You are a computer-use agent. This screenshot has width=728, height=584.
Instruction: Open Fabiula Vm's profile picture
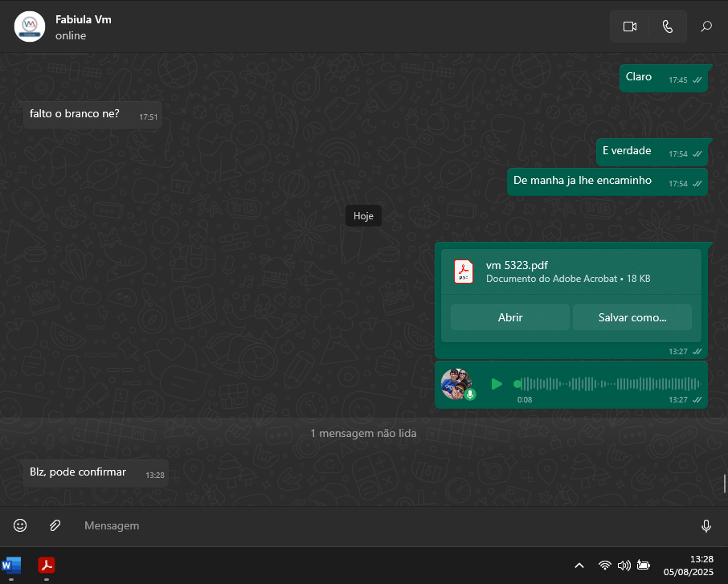click(30, 27)
